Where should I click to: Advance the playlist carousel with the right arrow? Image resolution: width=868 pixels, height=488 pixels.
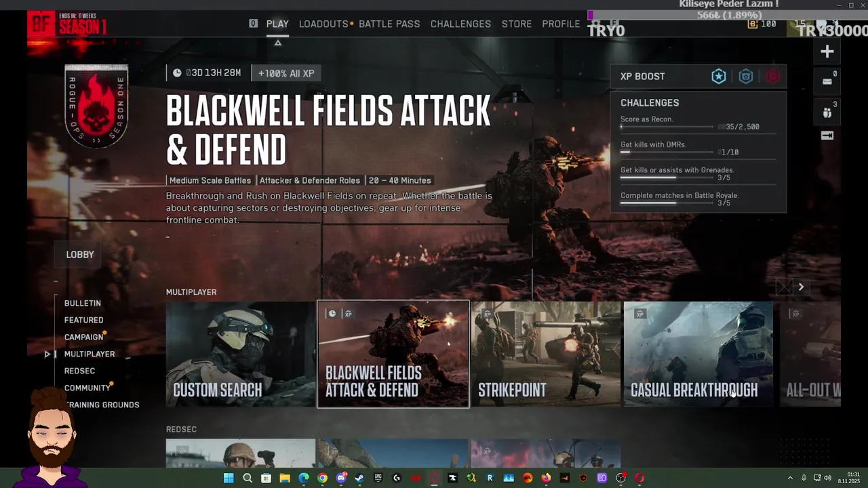[801, 287]
